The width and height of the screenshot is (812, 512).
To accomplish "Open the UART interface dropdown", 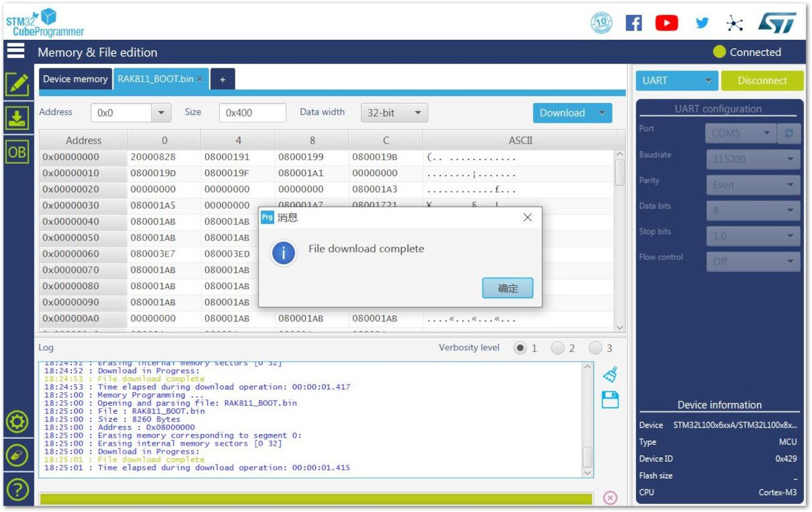I will [677, 81].
